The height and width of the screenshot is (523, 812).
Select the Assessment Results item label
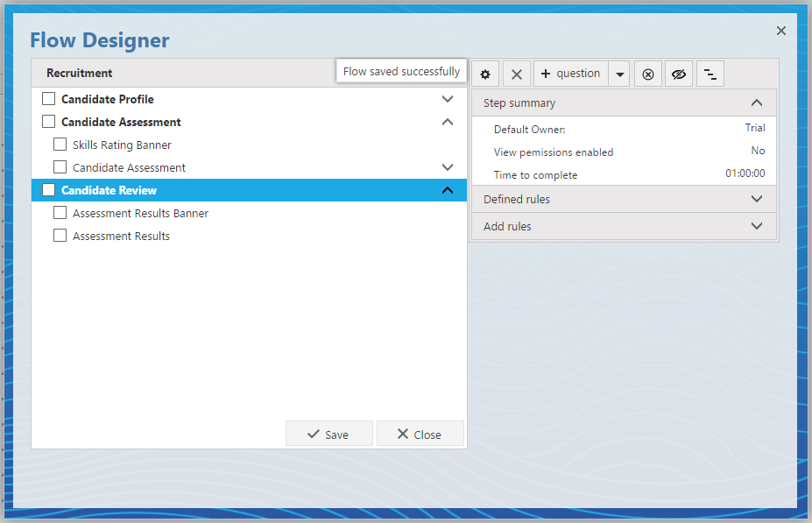(x=121, y=237)
